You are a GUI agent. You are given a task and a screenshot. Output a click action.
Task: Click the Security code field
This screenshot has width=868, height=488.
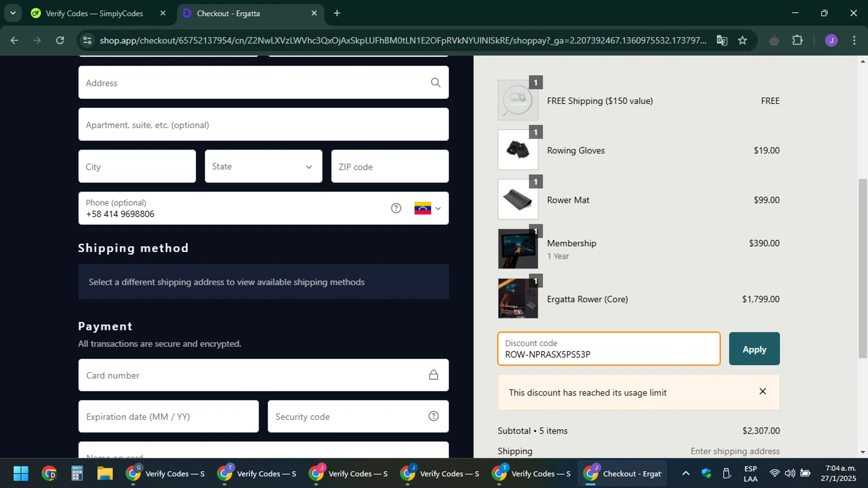358,416
